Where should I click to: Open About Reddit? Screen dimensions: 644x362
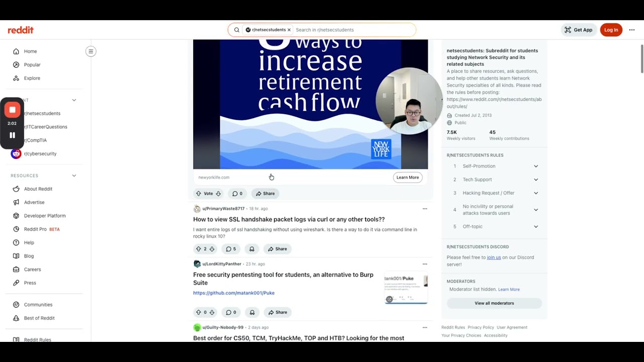coord(38,189)
